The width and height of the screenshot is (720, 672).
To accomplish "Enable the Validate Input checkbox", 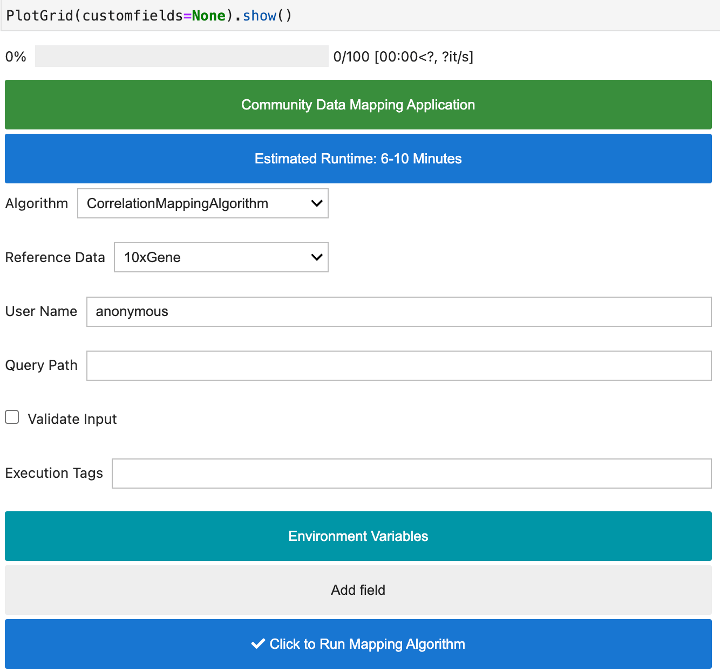I will 12,417.
